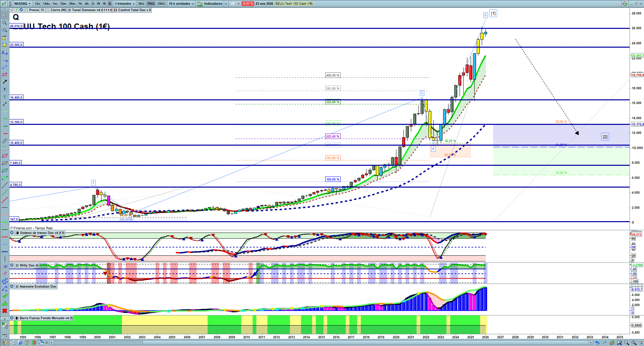Toggle the gray record circle indicator
644x346 pixels.
coord(239,4)
